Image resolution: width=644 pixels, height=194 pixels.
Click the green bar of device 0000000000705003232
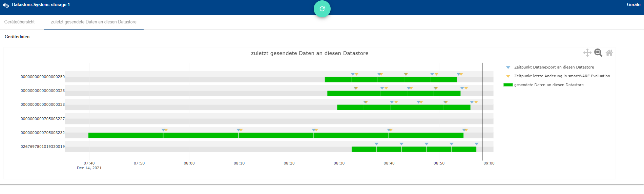[276, 135]
